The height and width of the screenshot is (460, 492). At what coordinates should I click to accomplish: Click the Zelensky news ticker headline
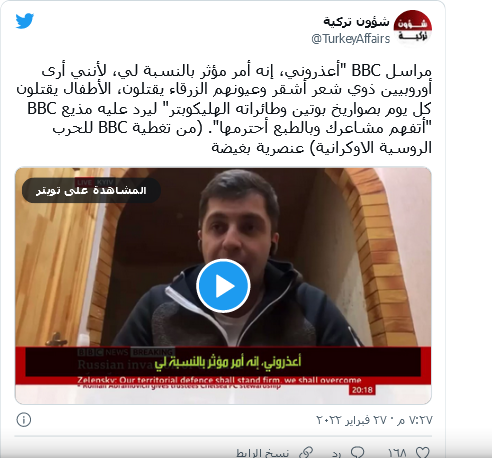pos(219,380)
